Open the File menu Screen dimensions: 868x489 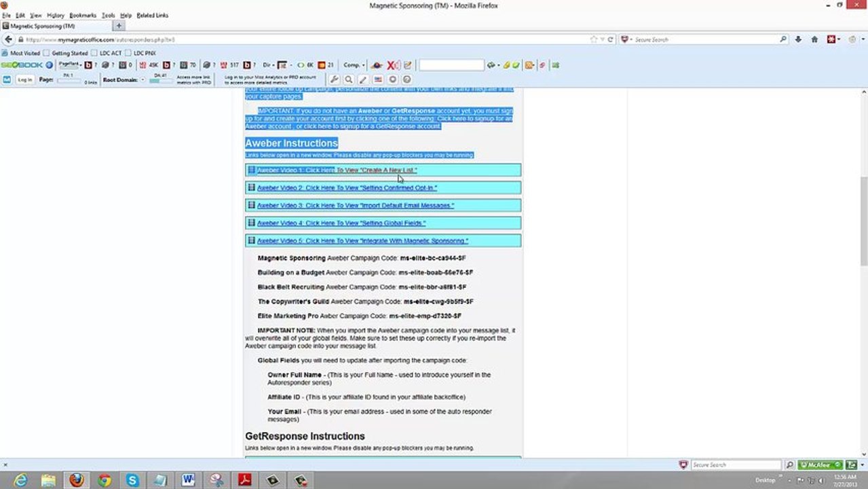(x=6, y=15)
